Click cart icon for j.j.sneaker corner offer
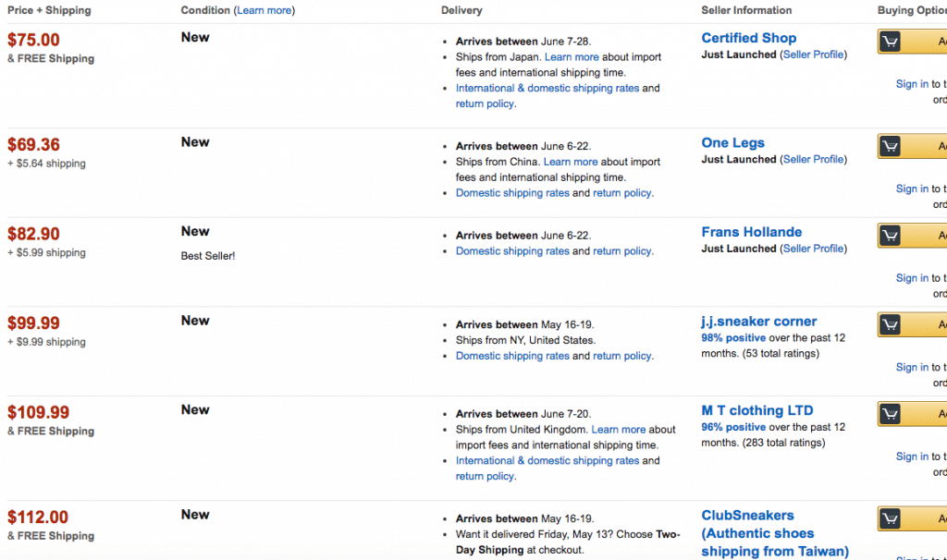Screen dimensions: 947x560 890,324
